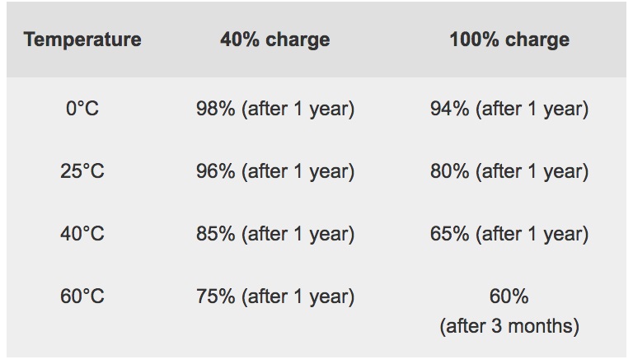Click the 0°C row label
Screen dimensions: 633x364
pyautogui.click(x=82, y=109)
